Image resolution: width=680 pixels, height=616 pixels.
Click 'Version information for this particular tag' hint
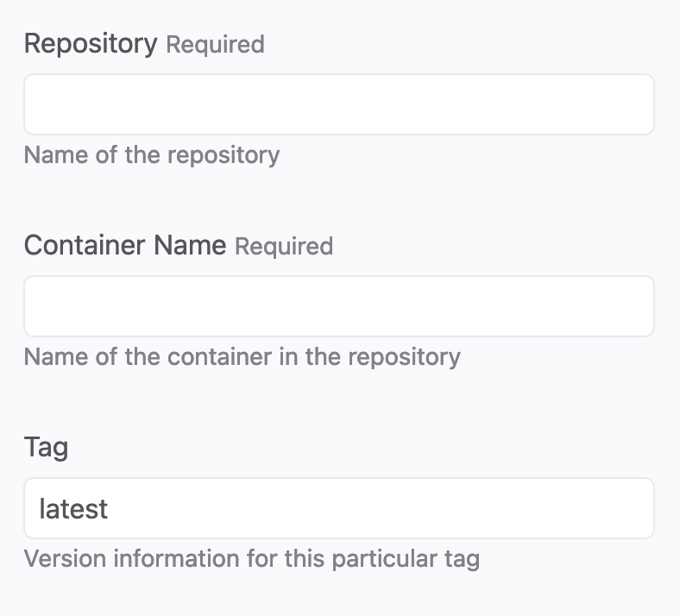[x=251, y=559]
